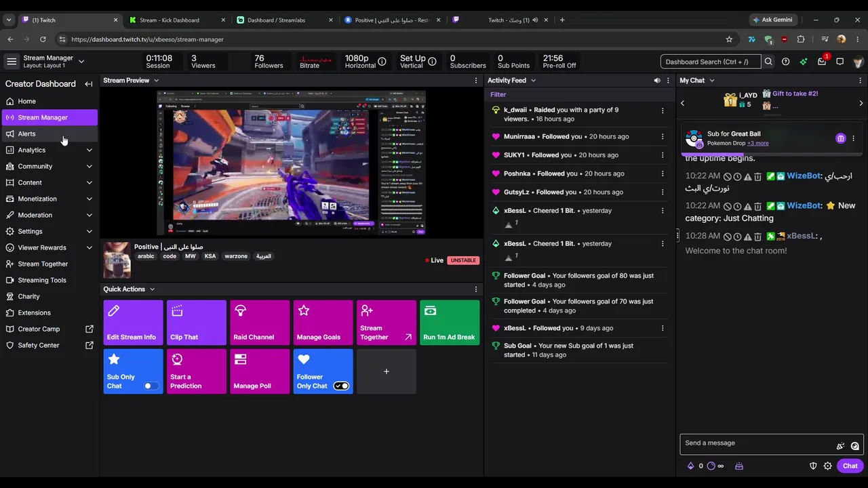
Task: Reload the browser page
Action: (43, 39)
